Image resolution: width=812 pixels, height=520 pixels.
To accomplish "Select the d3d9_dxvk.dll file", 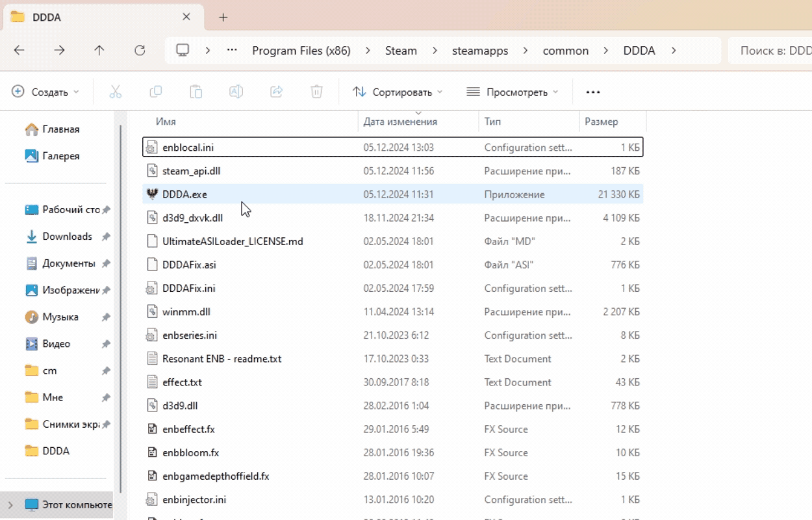I will coord(392,218).
